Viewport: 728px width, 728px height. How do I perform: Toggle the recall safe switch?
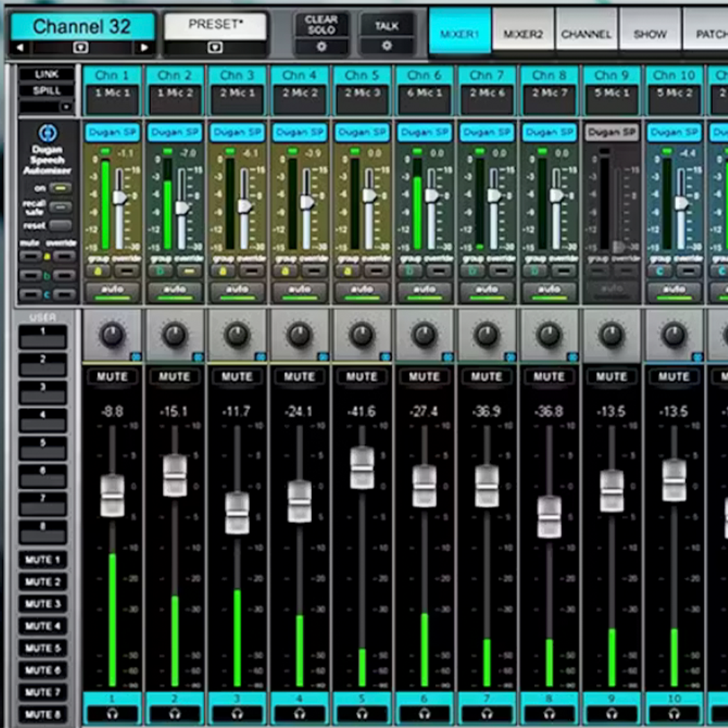61,207
